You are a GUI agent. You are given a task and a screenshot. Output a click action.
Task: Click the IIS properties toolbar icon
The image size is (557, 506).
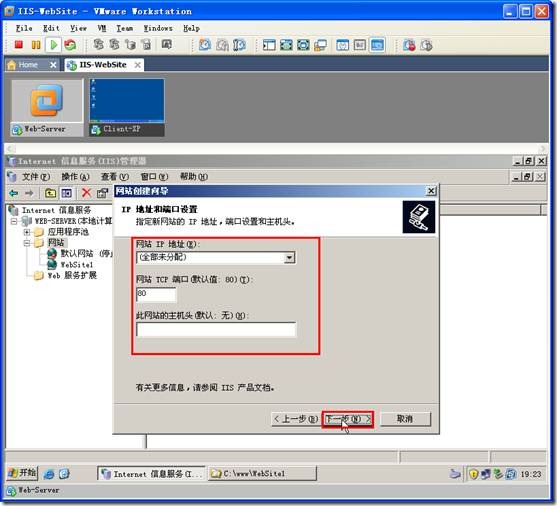pos(102,193)
